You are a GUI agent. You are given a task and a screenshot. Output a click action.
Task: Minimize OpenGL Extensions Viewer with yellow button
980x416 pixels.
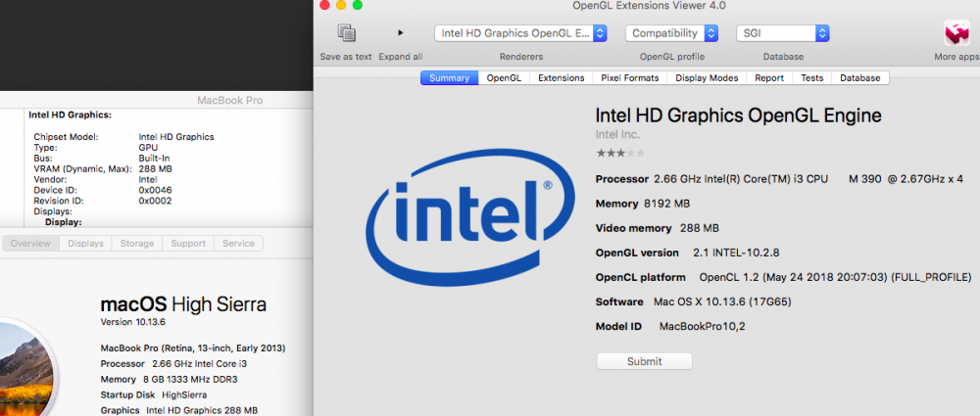tap(341, 5)
